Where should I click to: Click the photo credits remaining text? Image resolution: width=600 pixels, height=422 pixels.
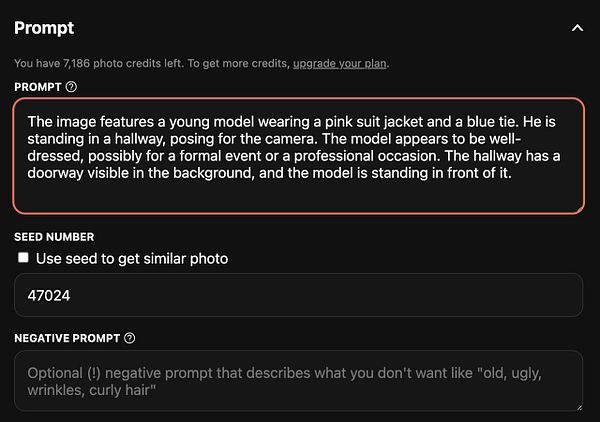(150, 63)
